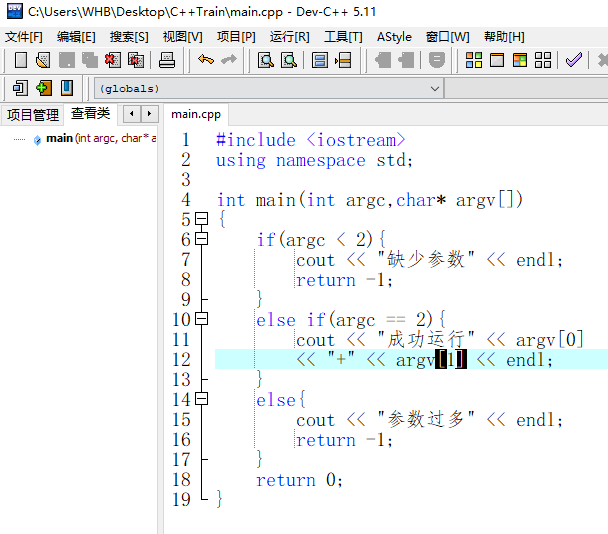Image resolution: width=608 pixels, height=534 pixels.
Task: Select the main.cpp editor tab
Action: coord(196,114)
